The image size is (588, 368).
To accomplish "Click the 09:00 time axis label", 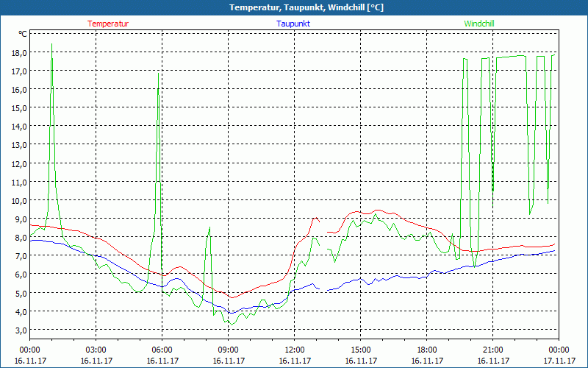I will pos(228,350).
